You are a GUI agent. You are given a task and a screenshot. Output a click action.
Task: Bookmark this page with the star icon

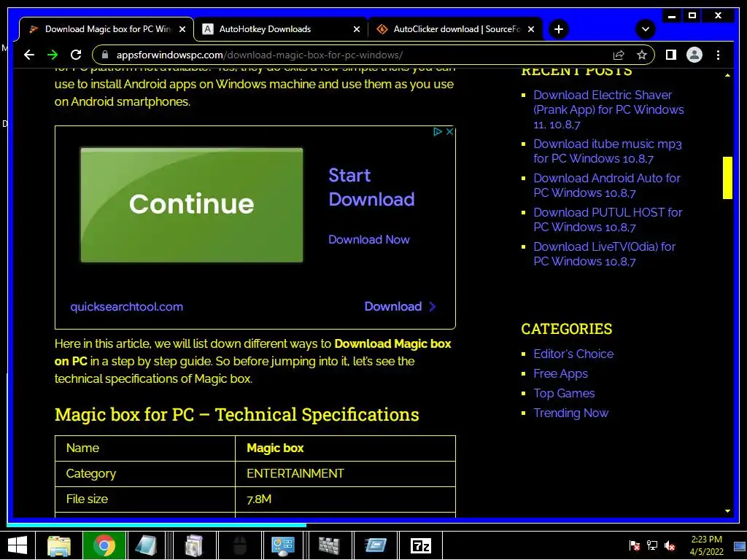coord(642,55)
